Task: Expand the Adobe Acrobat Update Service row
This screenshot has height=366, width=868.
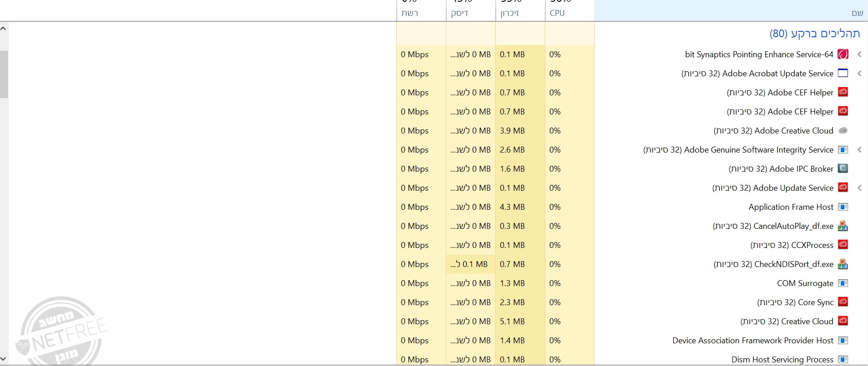Action: click(859, 74)
